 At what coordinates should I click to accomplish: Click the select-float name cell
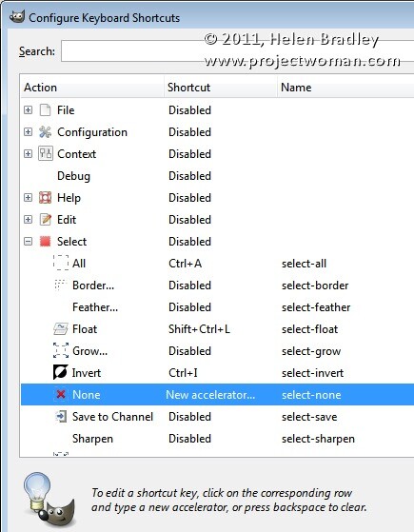pyautogui.click(x=309, y=328)
